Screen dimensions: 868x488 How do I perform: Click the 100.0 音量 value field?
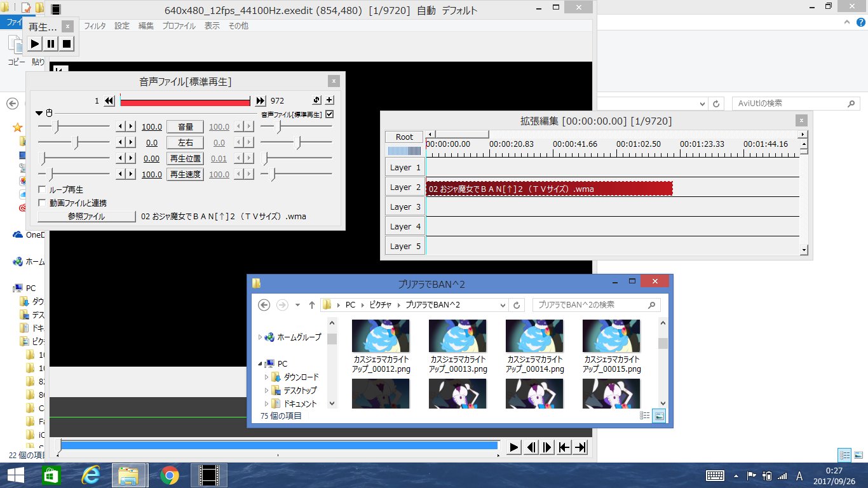pyautogui.click(x=152, y=127)
